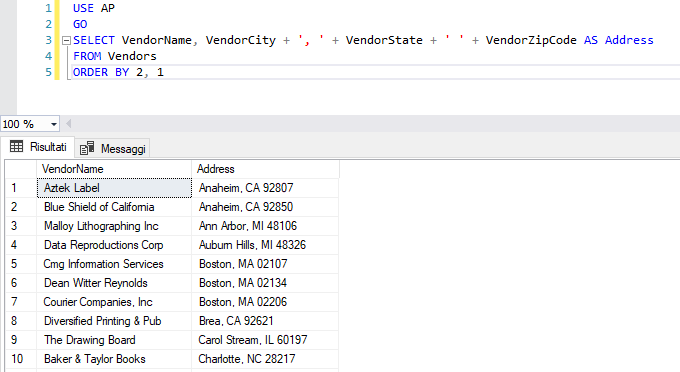The width and height of the screenshot is (680, 372).
Task: Click VendorZipCode in the SELECT line
Action: click(531, 40)
